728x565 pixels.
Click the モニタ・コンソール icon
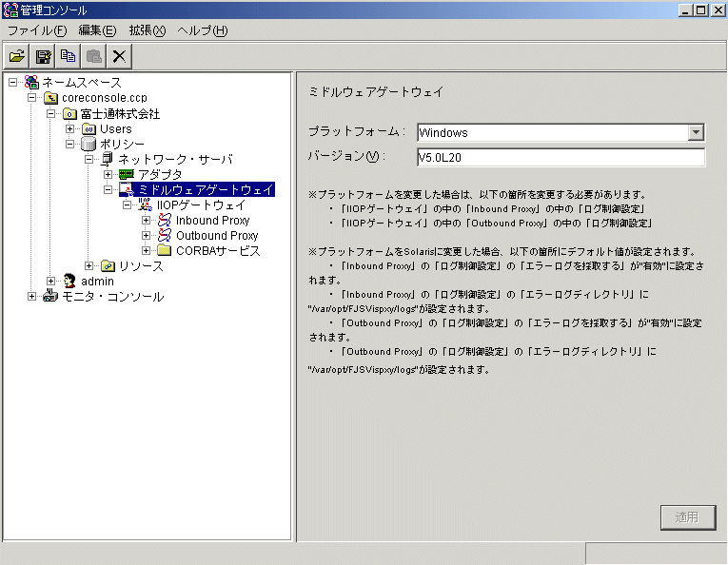pyautogui.click(x=50, y=296)
